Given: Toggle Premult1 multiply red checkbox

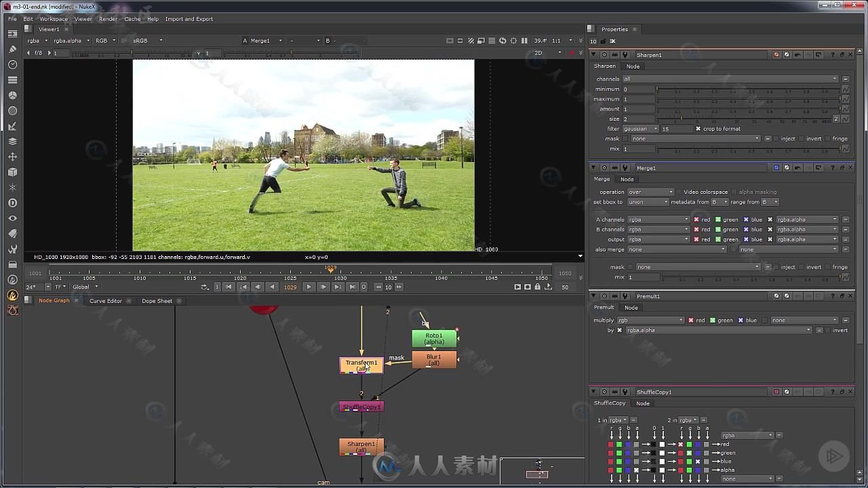Looking at the screenshot, I should pos(691,320).
